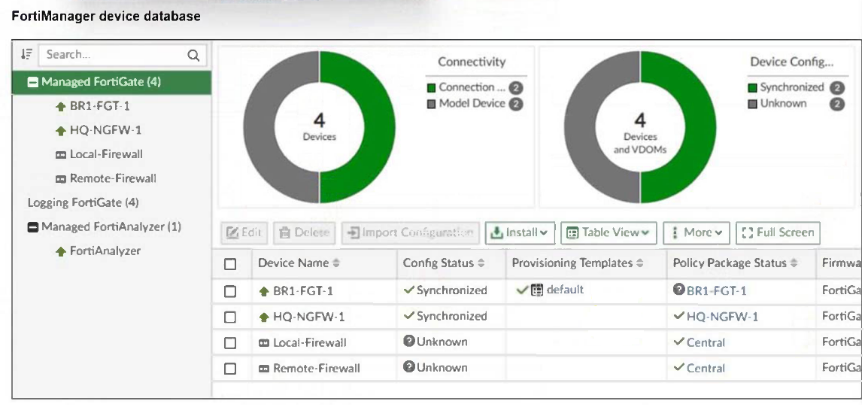Click the green Synchronized legend swatch
Image resolution: width=868 pixels, height=407 pixels.
(x=754, y=87)
